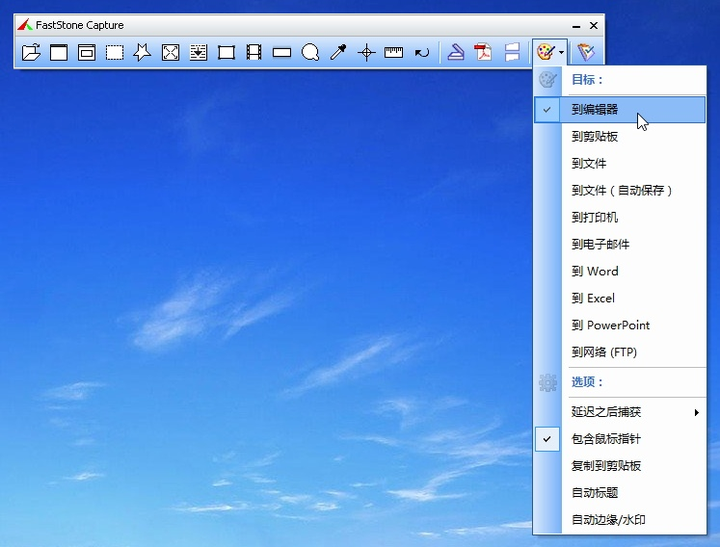This screenshot has width=720, height=547.
Task: Toggle 到编辑器 checked destination
Action: [619, 109]
